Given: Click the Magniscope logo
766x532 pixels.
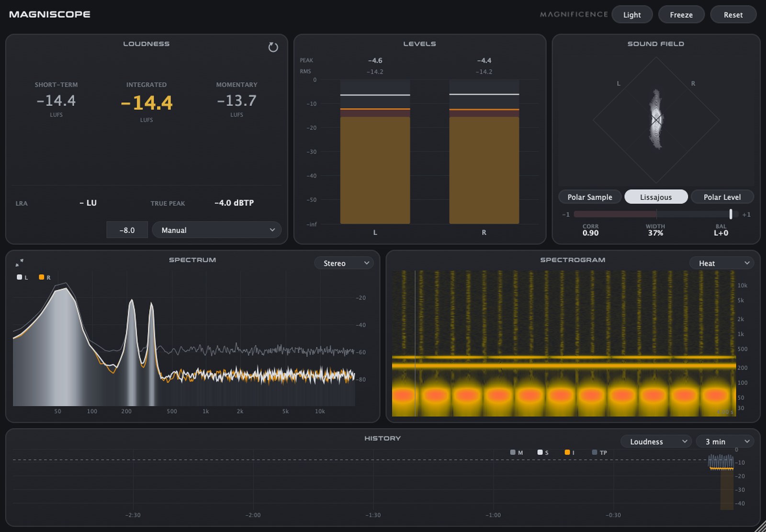Looking at the screenshot, I should [50, 14].
